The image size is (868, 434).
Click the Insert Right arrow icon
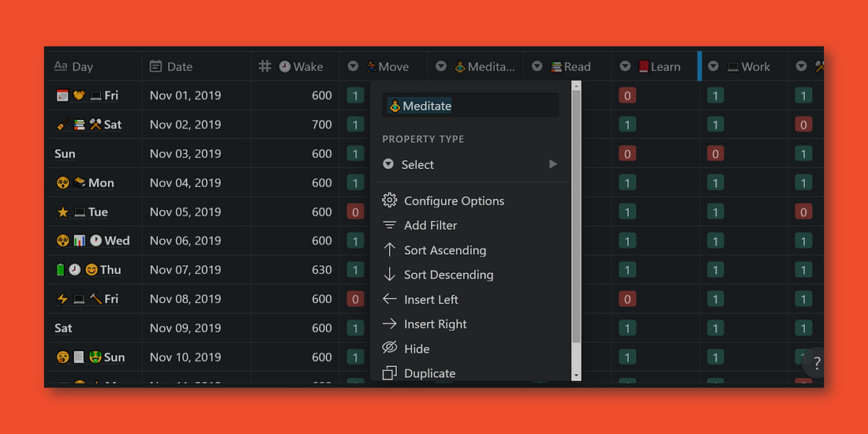390,324
